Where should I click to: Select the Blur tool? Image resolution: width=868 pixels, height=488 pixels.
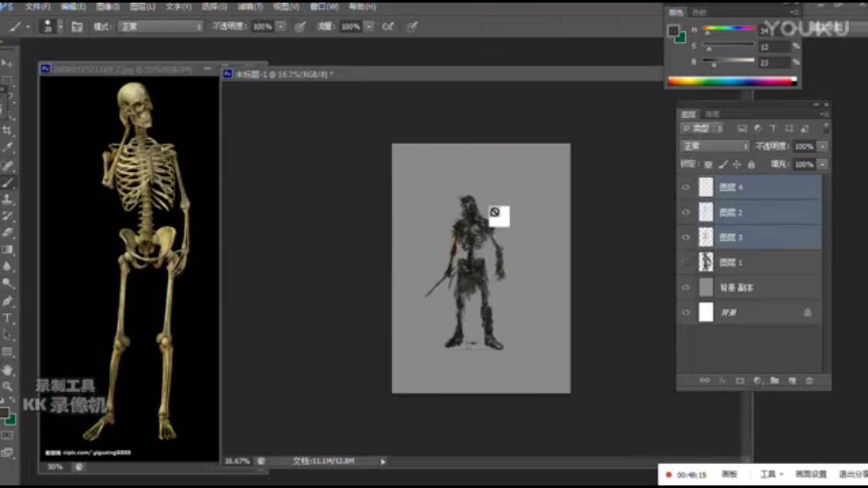pos(7,266)
